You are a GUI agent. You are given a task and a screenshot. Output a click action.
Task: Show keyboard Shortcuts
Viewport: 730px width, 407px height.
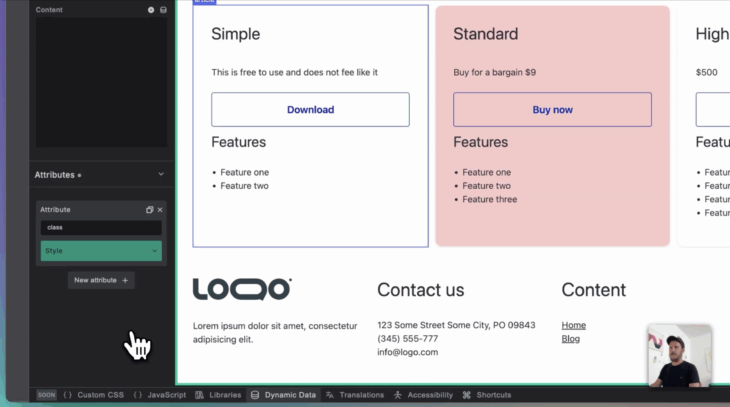(x=487, y=395)
